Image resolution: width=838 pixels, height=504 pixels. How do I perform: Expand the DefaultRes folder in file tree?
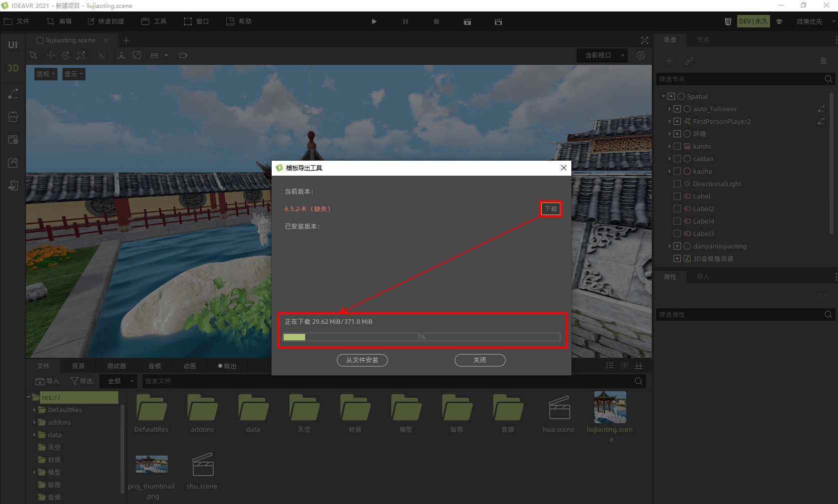click(34, 410)
